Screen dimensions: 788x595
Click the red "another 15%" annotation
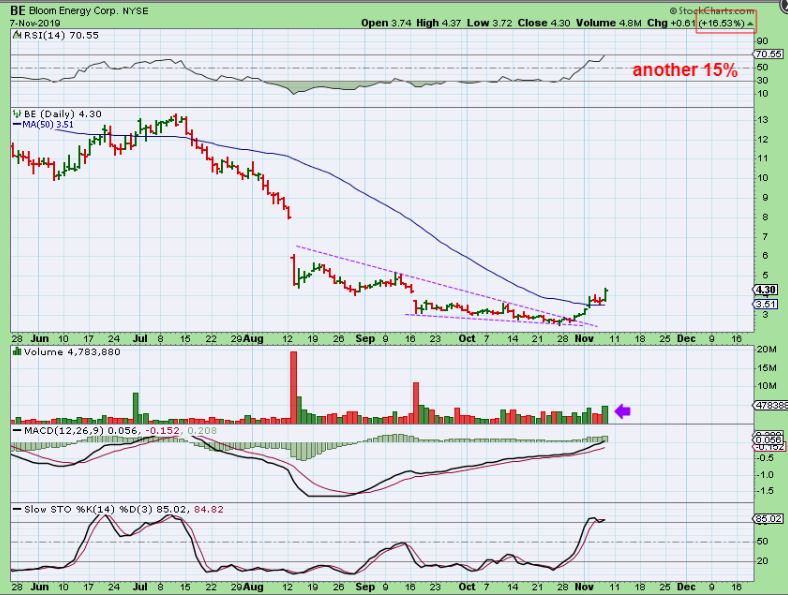pos(684,71)
